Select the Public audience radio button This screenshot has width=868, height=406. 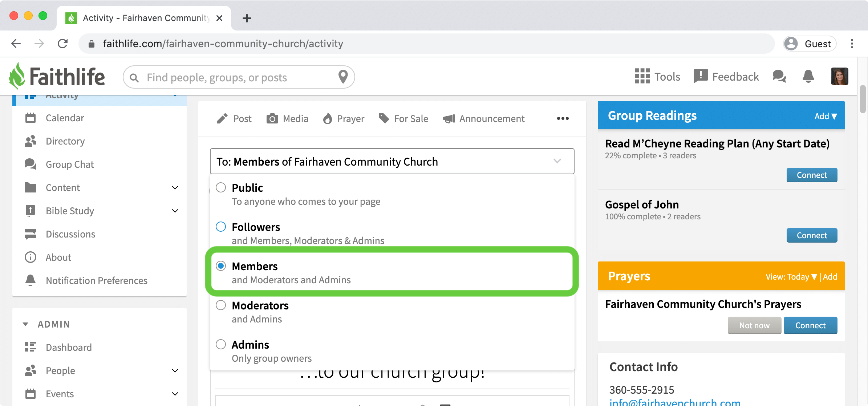tap(221, 187)
